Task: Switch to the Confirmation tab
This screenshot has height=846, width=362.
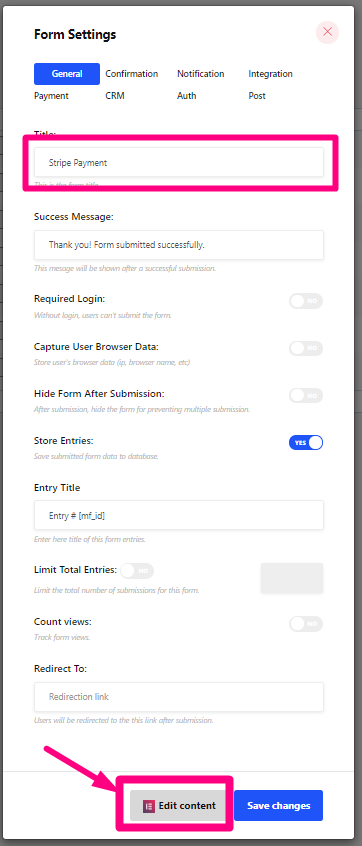Action: pos(132,74)
